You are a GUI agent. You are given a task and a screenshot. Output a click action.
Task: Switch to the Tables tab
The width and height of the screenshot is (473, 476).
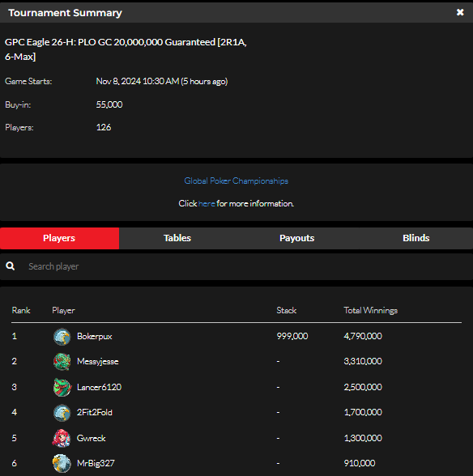click(177, 238)
